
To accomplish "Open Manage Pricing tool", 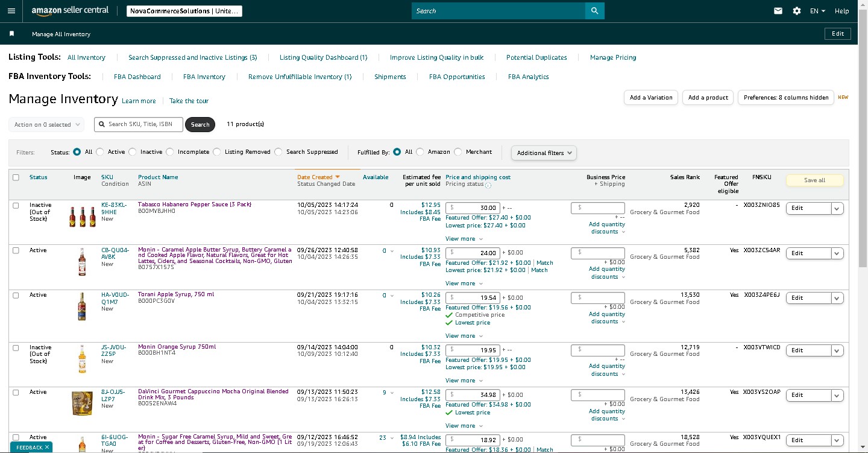I will (x=613, y=57).
